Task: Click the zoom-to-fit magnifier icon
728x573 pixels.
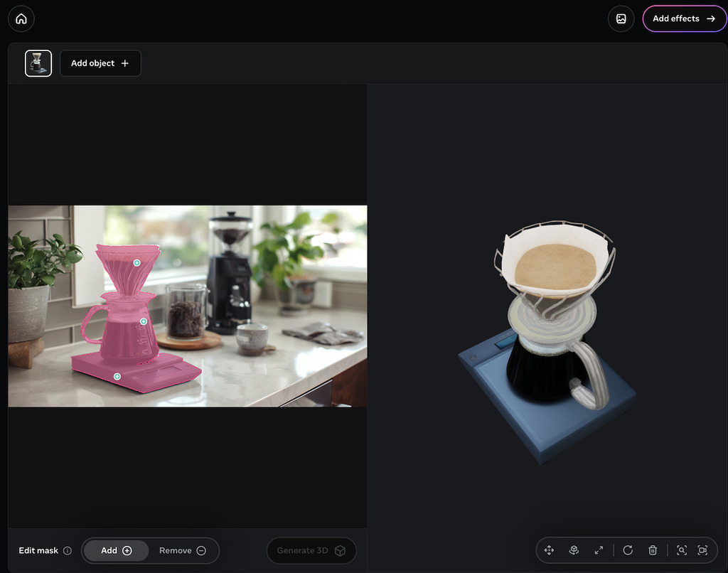Action: tap(682, 550)
